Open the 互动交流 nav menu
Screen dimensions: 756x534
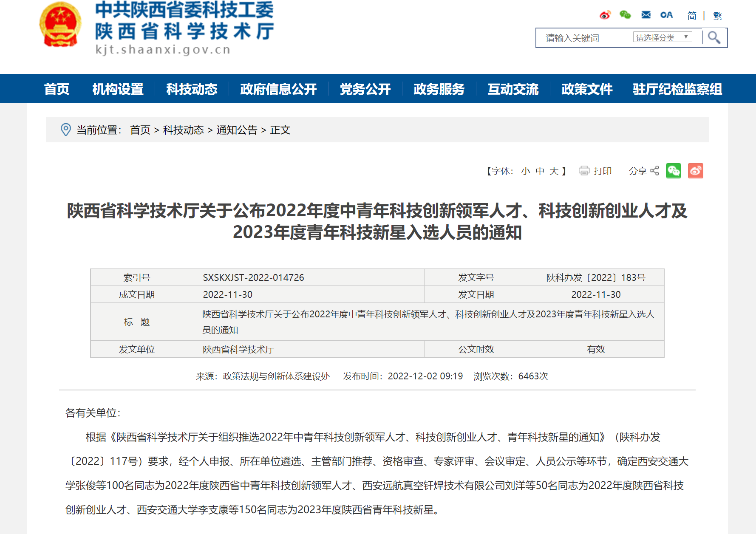point(513,89)
